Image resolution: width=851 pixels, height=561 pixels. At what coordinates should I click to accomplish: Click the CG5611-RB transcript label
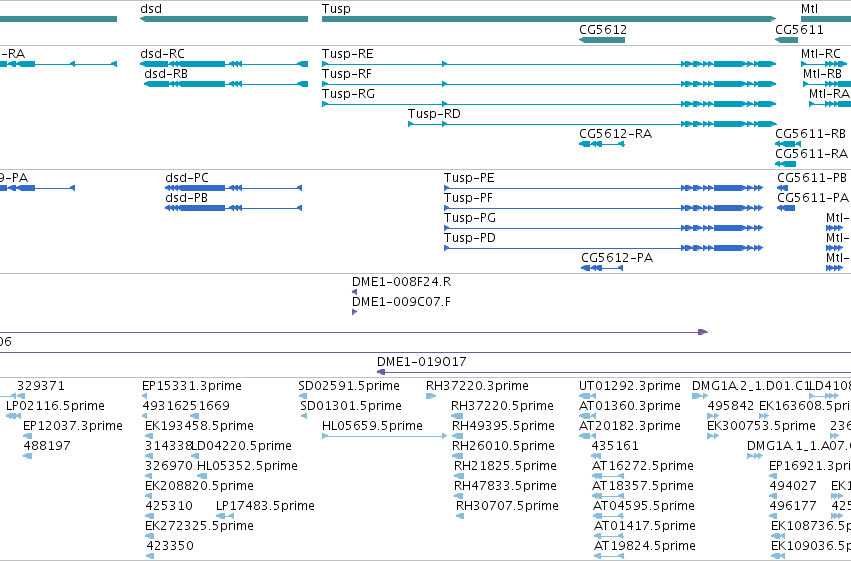pyautogui.click(x=810, y=134)
